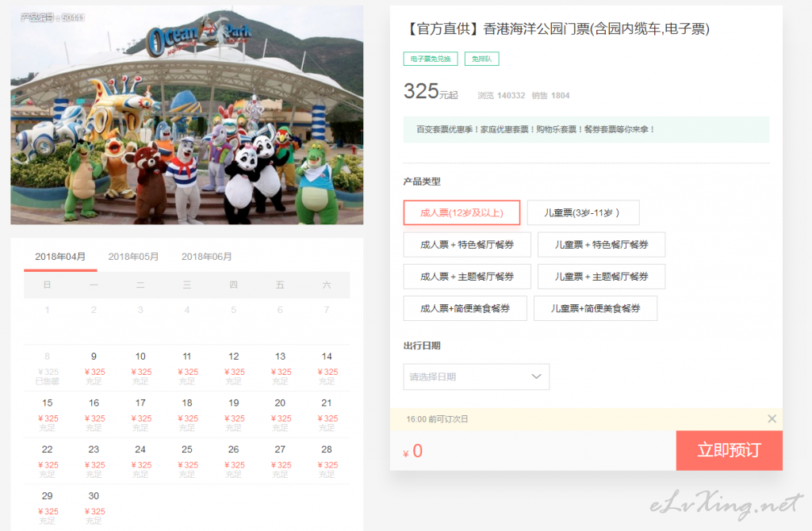Viewport: 812px width, 531px height.
Task: Switch to the 2018年06月 calendar tab
Action: coord(207,257)
